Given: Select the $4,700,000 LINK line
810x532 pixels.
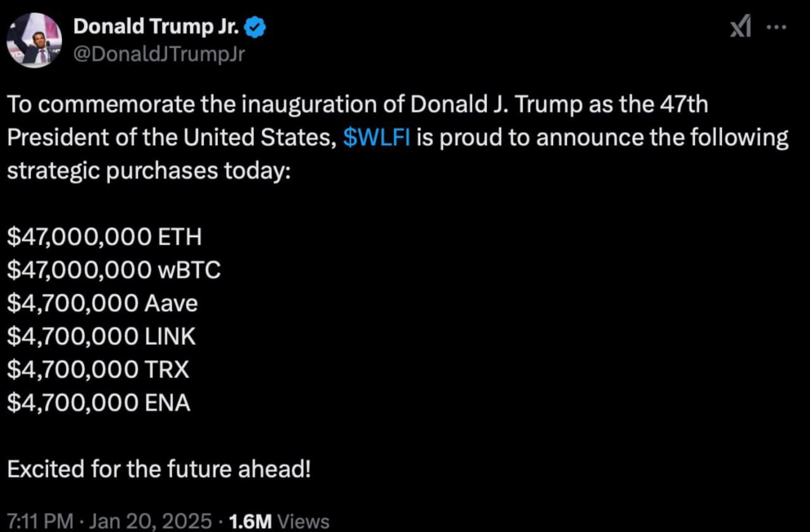Looking at the screenshot, I should (x=101, y=337).
